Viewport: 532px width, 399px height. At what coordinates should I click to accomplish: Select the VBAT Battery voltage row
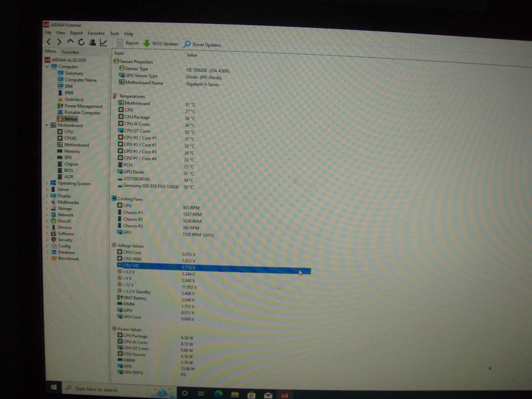click(x=156, y=299)
